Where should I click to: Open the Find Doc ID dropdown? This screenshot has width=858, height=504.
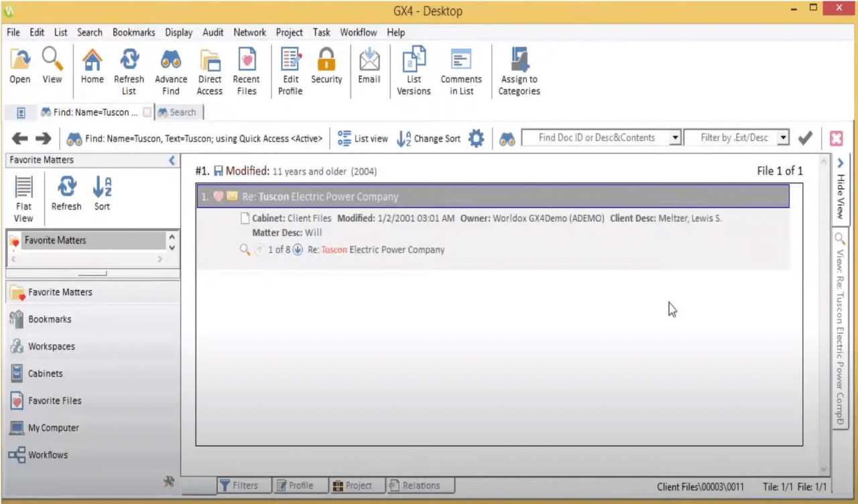pos(675,137)
